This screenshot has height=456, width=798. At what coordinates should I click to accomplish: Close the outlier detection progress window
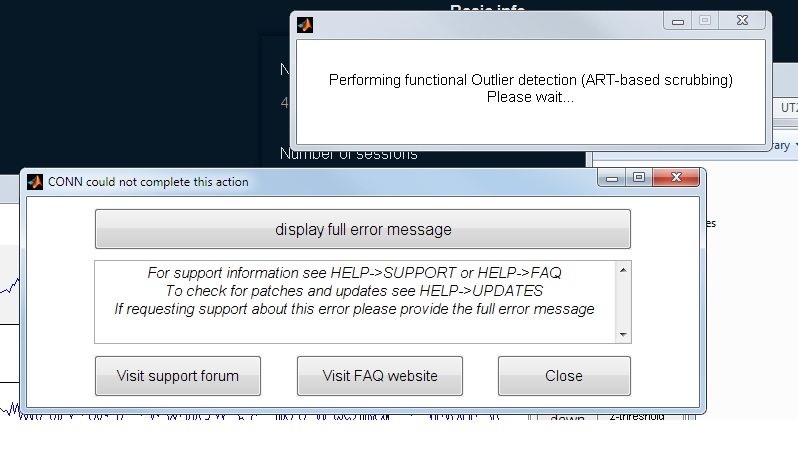point(745,20)
